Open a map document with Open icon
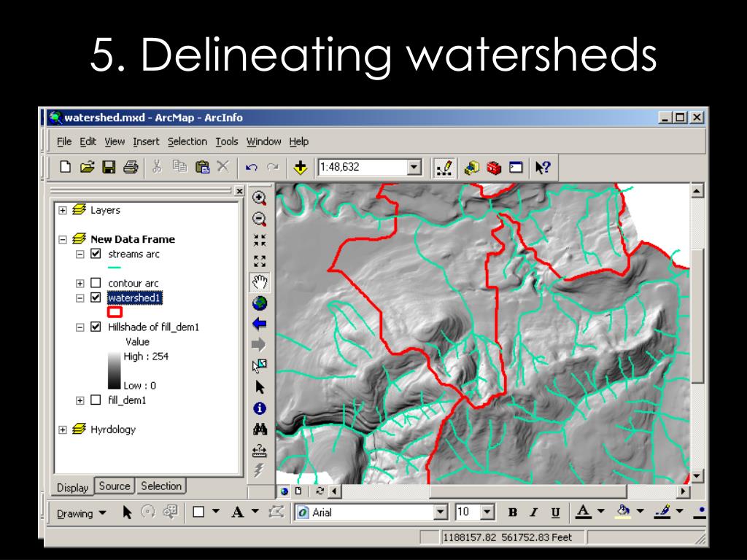747x560 pixels. [x=88, y=167]
